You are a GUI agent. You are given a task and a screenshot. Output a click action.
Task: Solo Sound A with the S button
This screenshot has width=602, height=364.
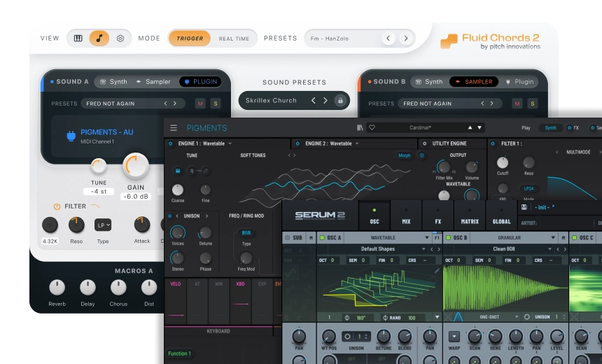pyautogui.click(x=216, y=104)
